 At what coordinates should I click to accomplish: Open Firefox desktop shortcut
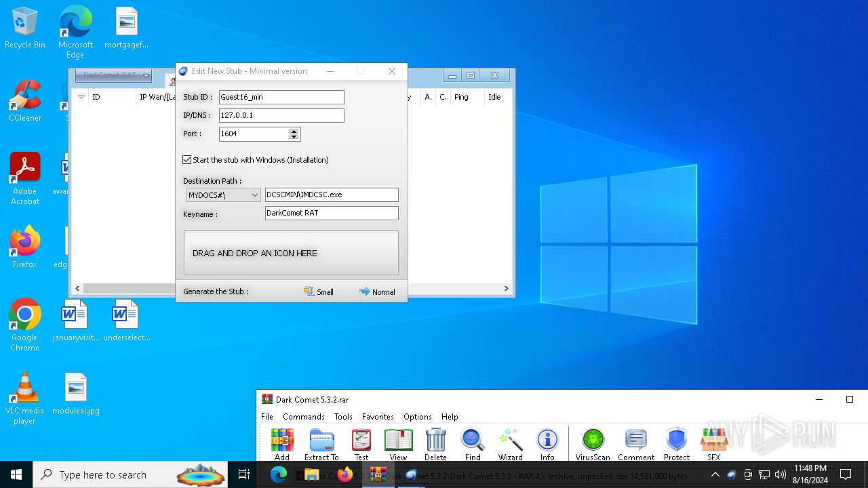pyautogui.click(x=25, y=248)
